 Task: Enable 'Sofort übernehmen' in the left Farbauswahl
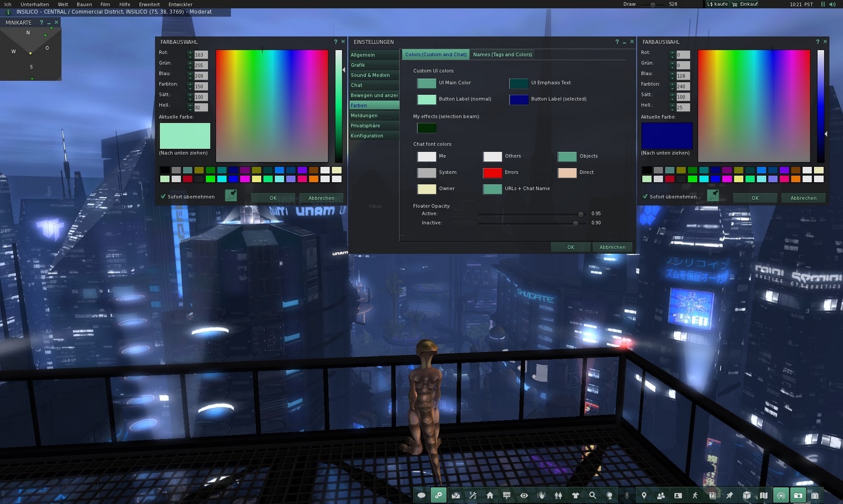coord(163,196)
